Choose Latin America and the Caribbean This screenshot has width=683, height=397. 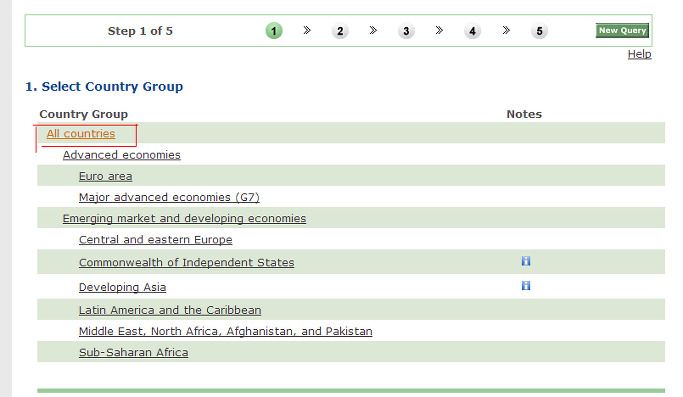click(170, 310)
